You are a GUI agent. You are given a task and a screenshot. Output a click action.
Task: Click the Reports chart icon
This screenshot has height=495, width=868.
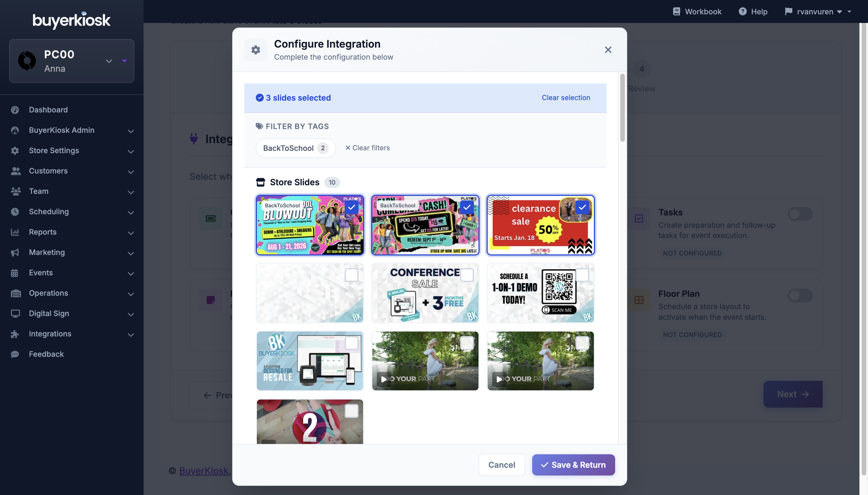(15, 232)
